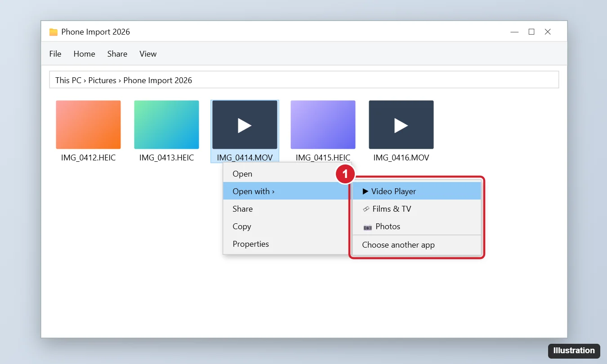Select the IMG_0415.HEIC purple thumbnail
Viewport: 607px width, 364px height.
(323, 124)
